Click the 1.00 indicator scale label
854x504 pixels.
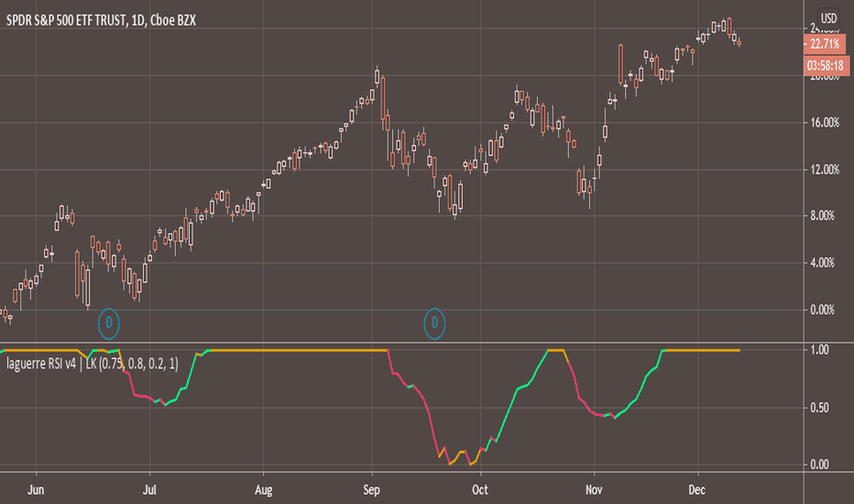click(819, 350)
